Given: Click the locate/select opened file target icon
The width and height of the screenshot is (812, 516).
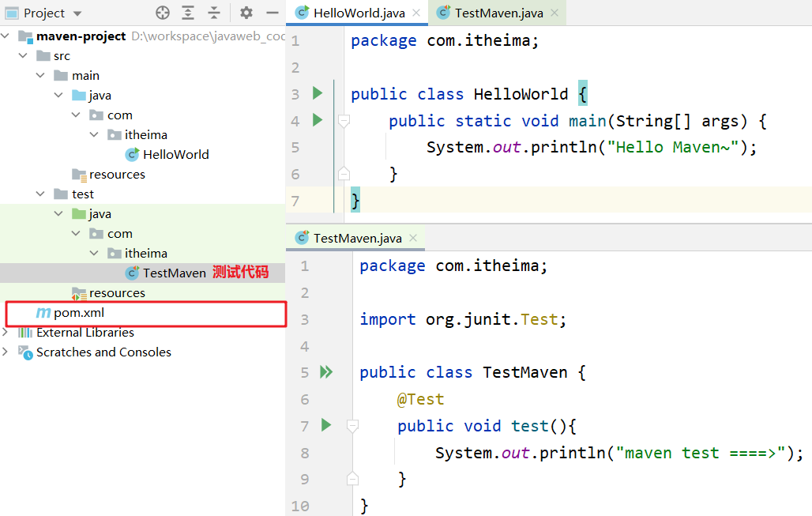Looking at the screenshot, I should click(x=163, y=13).
